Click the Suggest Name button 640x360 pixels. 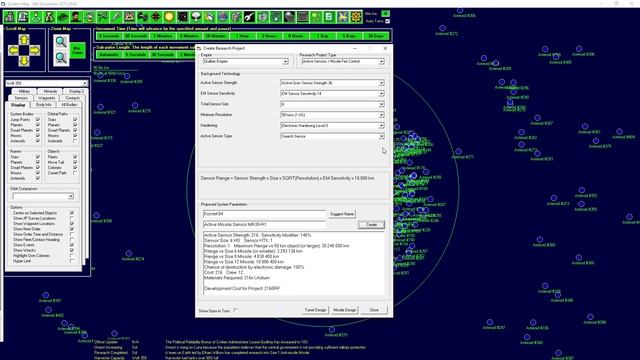click(342, 214)
